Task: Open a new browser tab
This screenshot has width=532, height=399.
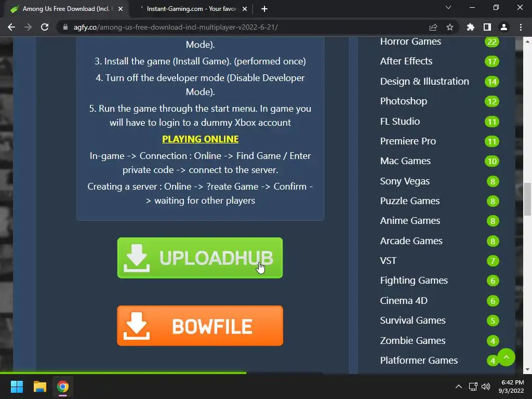Action: (x=264, y=9)
